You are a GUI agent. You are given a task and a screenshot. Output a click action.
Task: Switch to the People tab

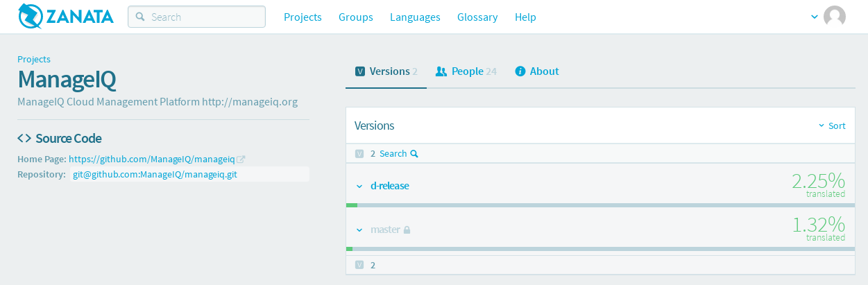coord(466,71)
